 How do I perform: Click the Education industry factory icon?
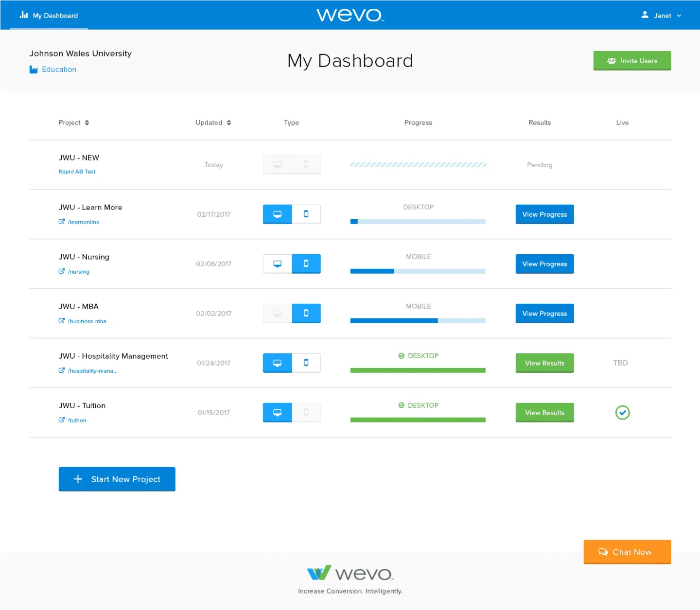pos(34,70)
